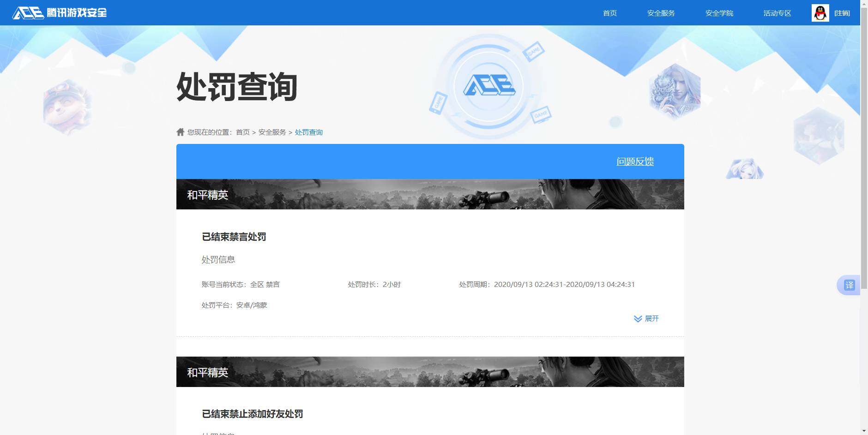Click the 处罚查询 page title
The image size is (868, 435).
tap(237, 87)
